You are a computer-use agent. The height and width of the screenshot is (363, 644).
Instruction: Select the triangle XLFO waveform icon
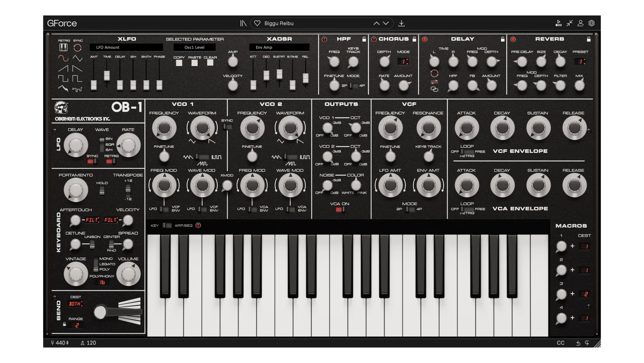(77, 58)
